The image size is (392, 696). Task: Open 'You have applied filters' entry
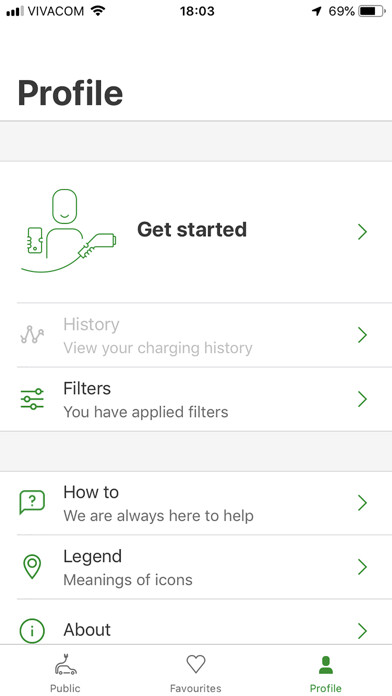146,412
